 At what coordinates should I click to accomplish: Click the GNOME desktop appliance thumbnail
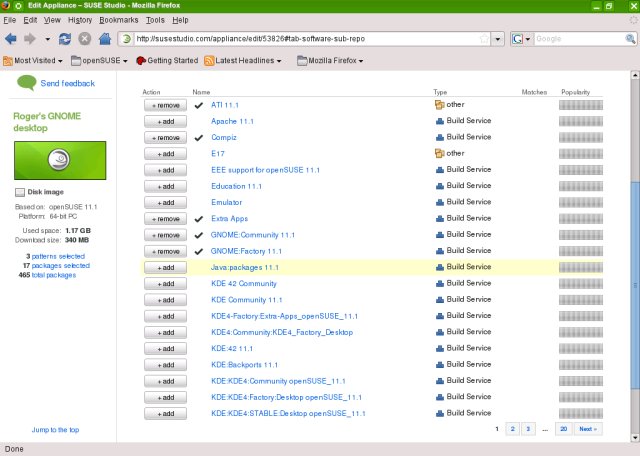click(x=59, y=161)
